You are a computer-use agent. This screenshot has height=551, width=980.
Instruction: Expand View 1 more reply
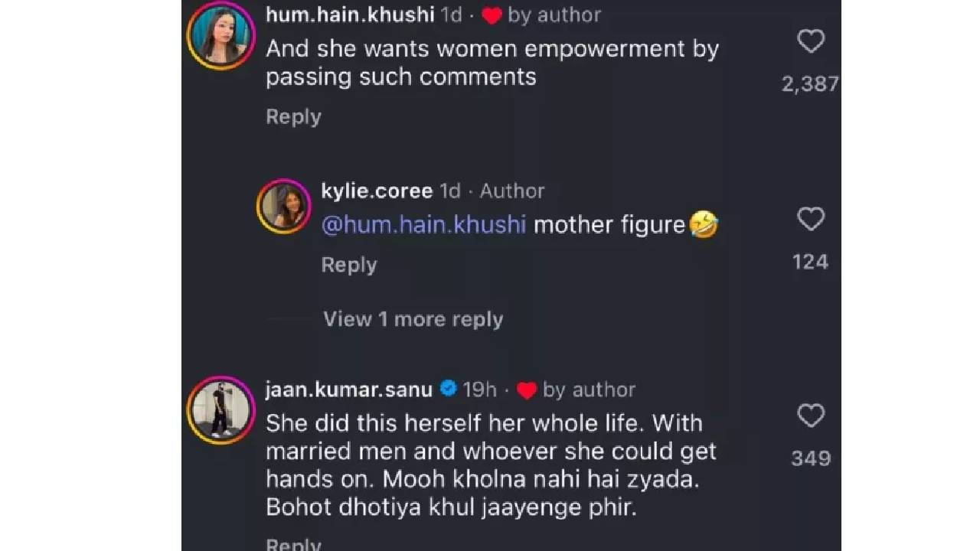(x=413, y=319)
